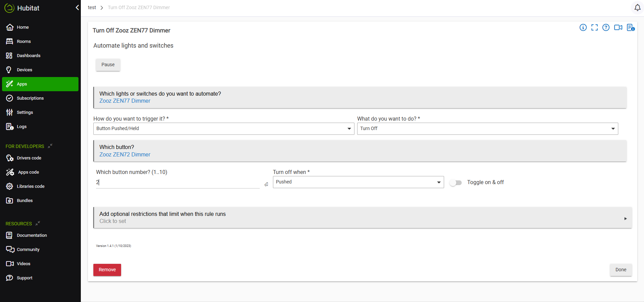
Task: Open the Turn Off action dropdown
Action: [x=487, y=129]
